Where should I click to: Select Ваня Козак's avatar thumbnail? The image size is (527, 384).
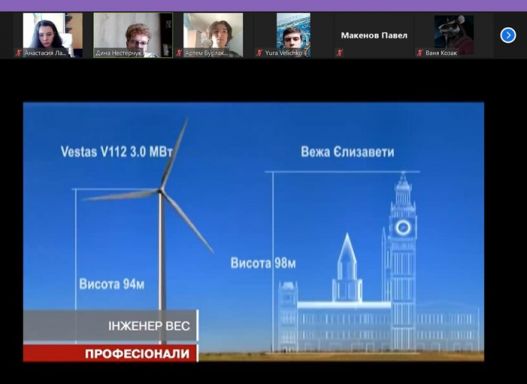point(454,35)
